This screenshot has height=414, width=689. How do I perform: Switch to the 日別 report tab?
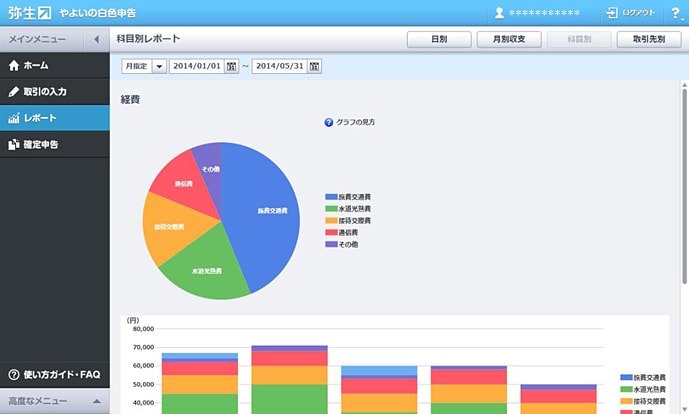(438, 39)
